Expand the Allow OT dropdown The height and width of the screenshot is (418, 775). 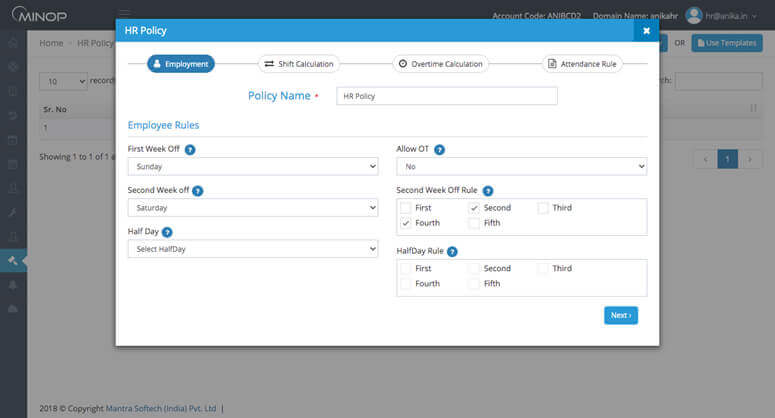(521, 167)
